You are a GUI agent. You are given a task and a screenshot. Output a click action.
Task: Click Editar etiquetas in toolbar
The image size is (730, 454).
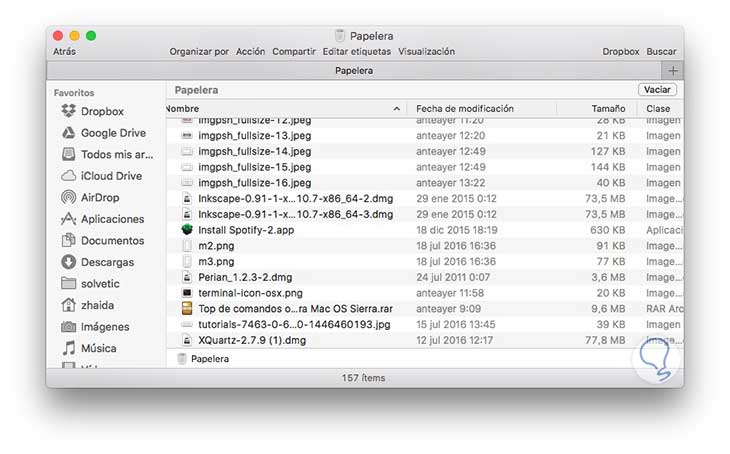pyautogui.click(x=357, y=52)
